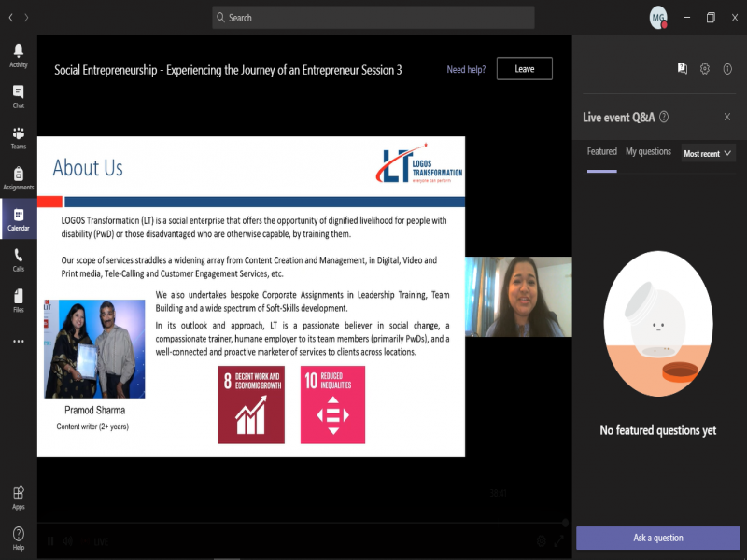Select the Featured tab
The width and height of the screenshot is (747, 560).
pos(601,152)
